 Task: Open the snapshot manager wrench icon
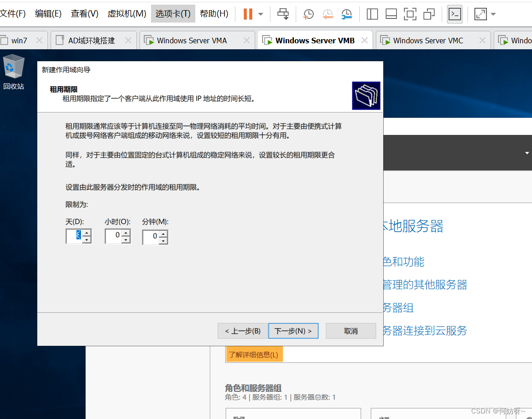346,14
